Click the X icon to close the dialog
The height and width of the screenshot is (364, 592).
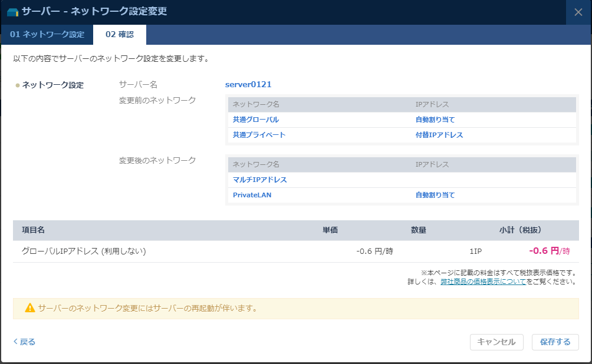coord(577,11)
